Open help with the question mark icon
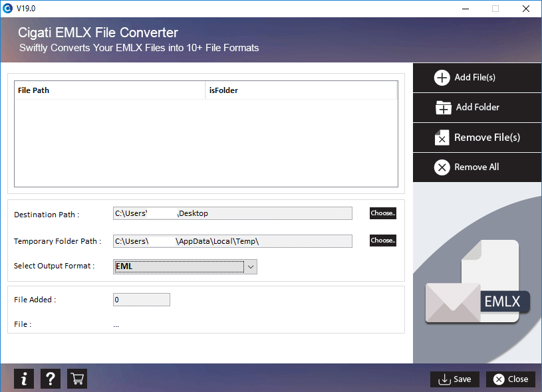 [51, 379]
